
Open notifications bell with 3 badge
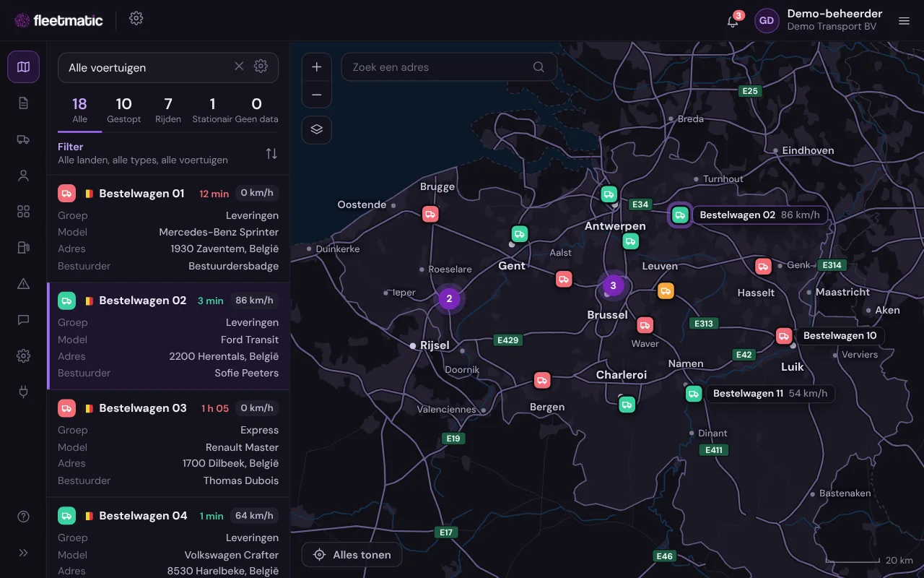tap(733, 20)
